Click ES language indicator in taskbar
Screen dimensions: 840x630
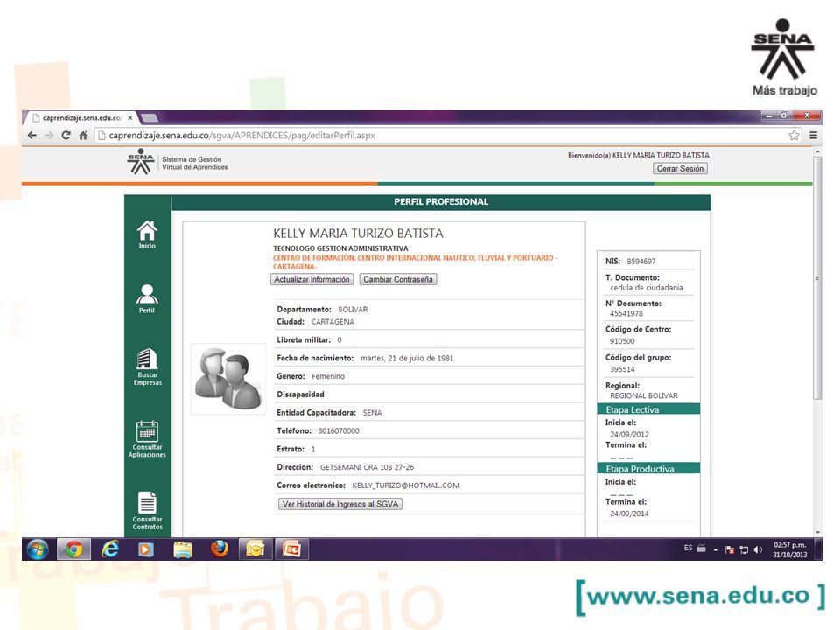688,548
